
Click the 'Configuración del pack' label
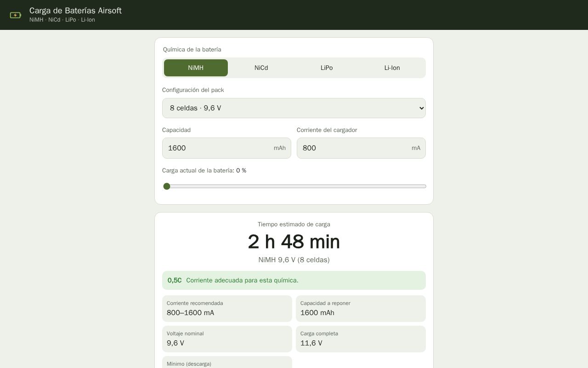click(x=193, y=90)
